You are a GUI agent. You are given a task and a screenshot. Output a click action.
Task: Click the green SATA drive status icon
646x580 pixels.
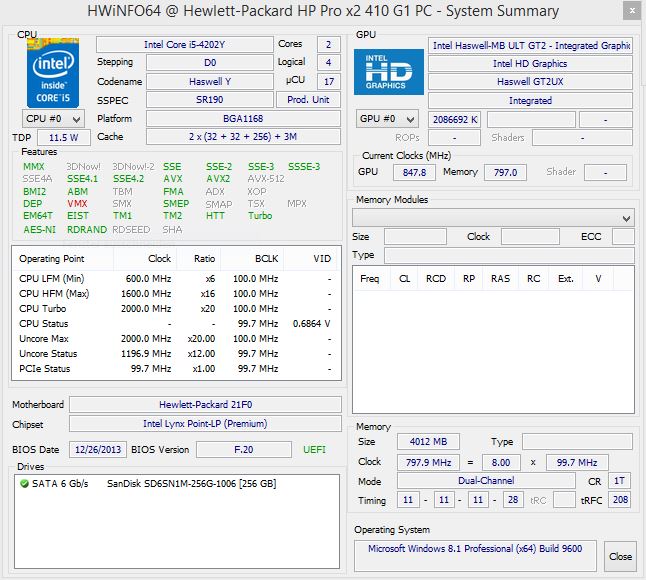[x=24, y=484]
